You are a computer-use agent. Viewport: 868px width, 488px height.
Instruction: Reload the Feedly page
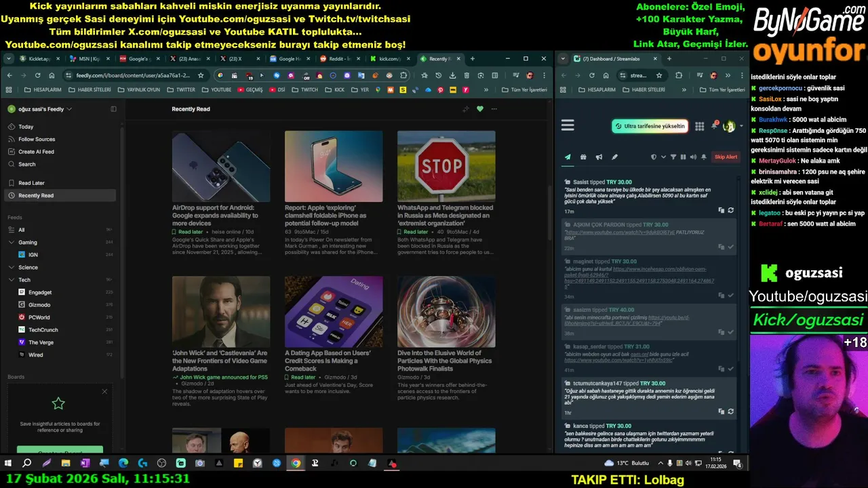[37, 75]
